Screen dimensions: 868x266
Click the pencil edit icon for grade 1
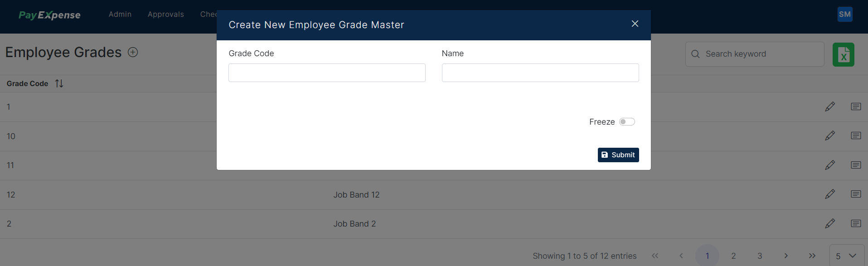(830, 106)
